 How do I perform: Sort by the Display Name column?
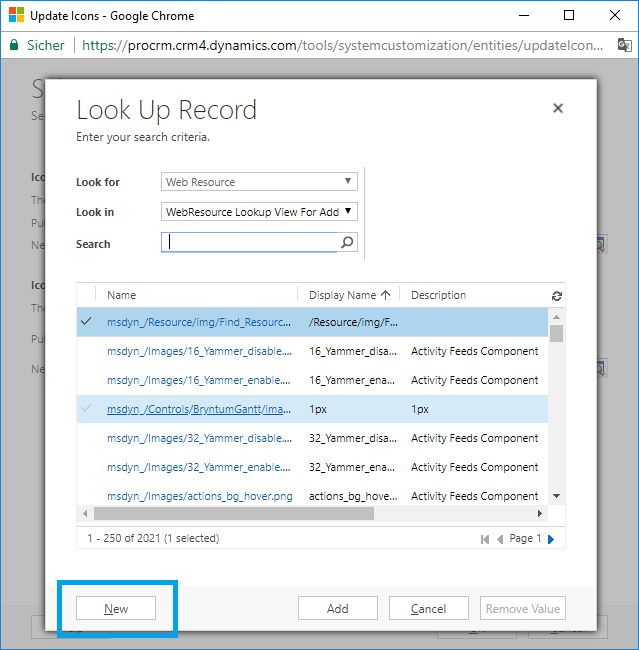point(343,295)
